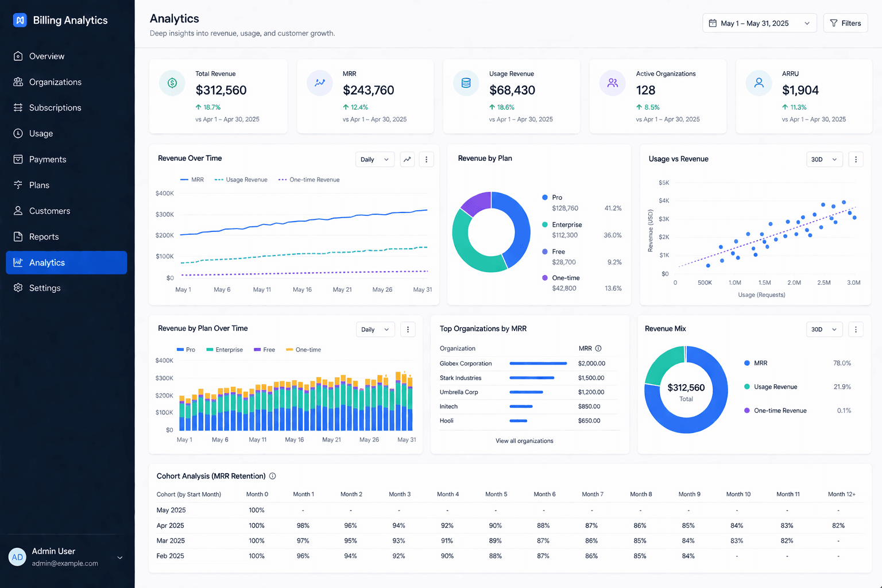Click the Subscriptions sidebar icon
The image size is (882, 588).
18,107
